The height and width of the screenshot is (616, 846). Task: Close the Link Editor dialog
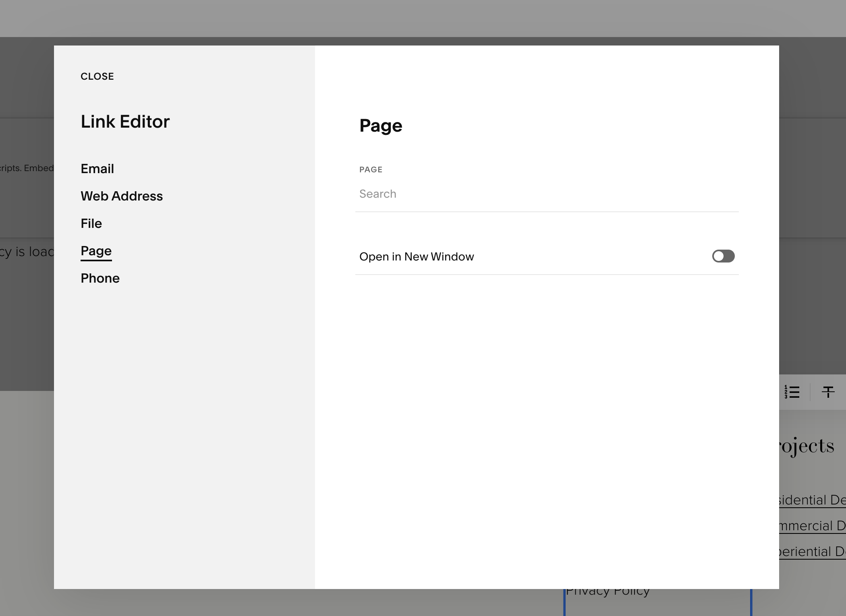[97, 76]
